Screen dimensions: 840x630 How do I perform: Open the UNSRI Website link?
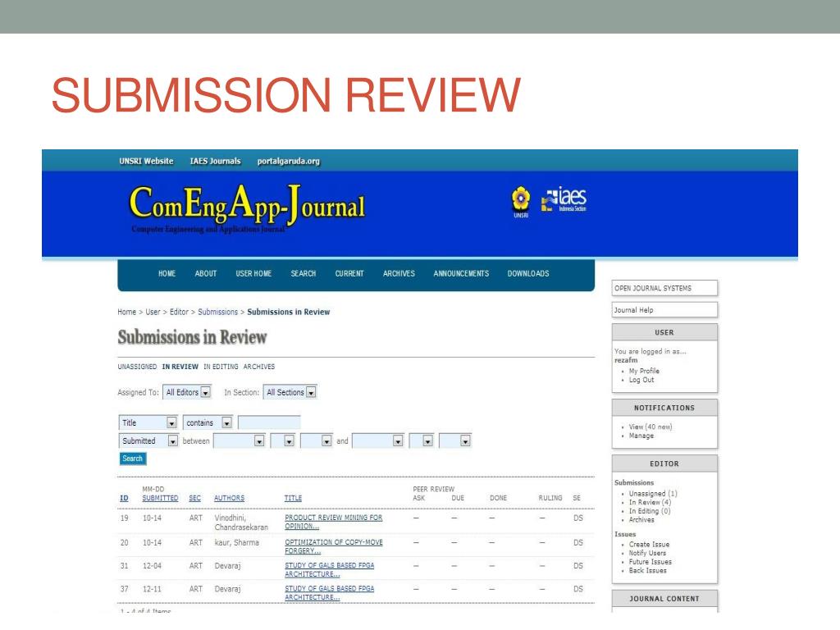(146, 162)
